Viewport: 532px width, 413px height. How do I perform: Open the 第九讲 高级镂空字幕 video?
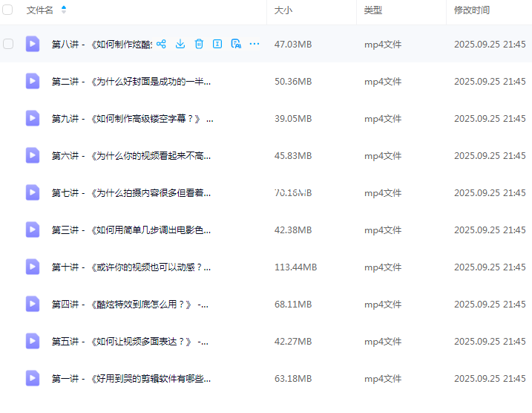(x=132, y=119)
